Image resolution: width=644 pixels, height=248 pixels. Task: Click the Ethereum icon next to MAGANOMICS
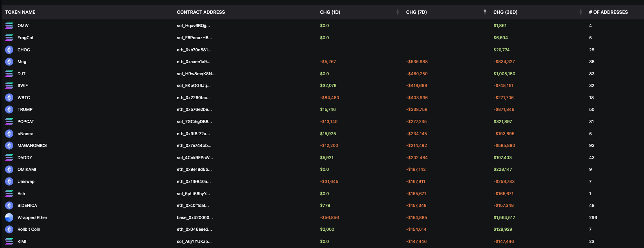click(9, 146)
